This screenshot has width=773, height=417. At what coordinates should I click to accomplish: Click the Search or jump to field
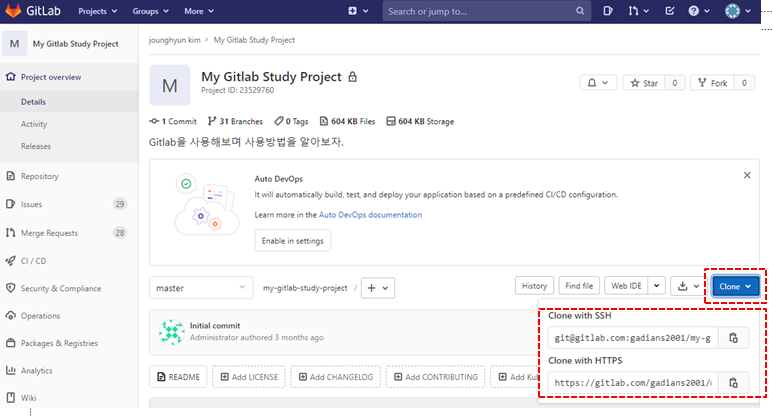486,11
